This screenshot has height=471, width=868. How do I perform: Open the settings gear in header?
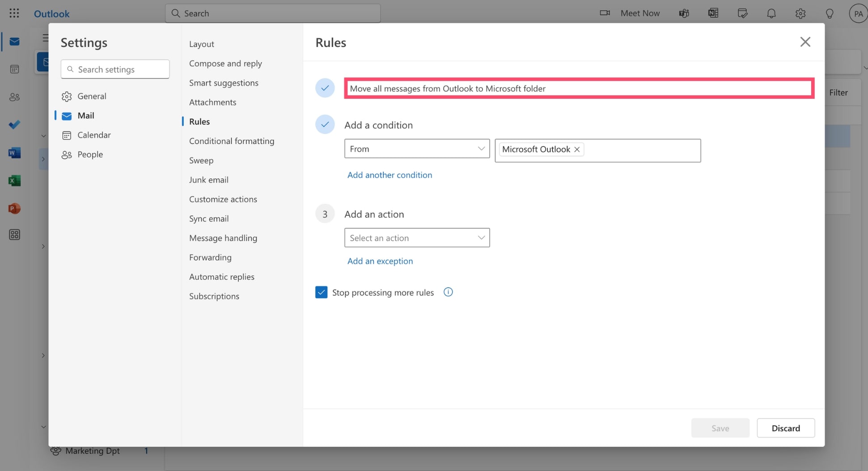[x=800, y=13]
